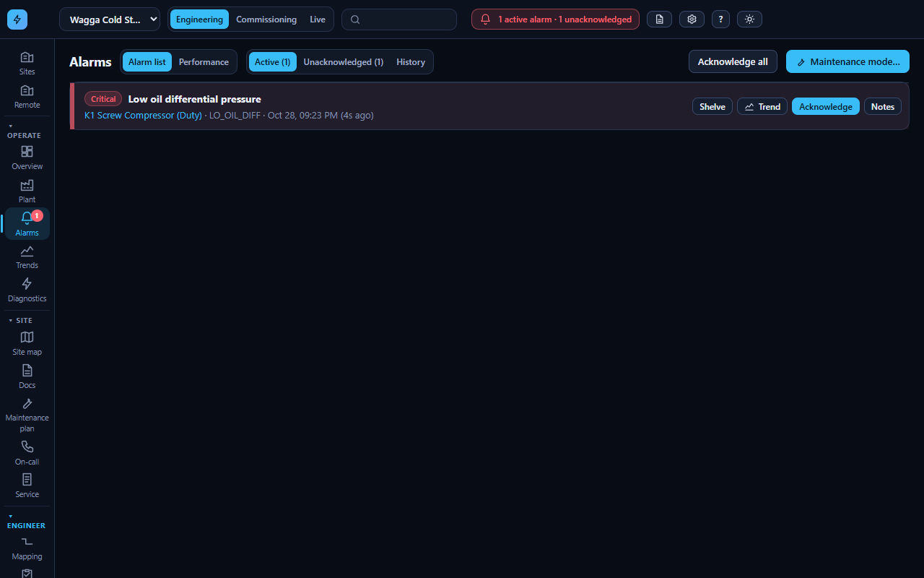Open settings via the gear icon
The width and height of the screenshot is (924, 578).
pos(692,20)
